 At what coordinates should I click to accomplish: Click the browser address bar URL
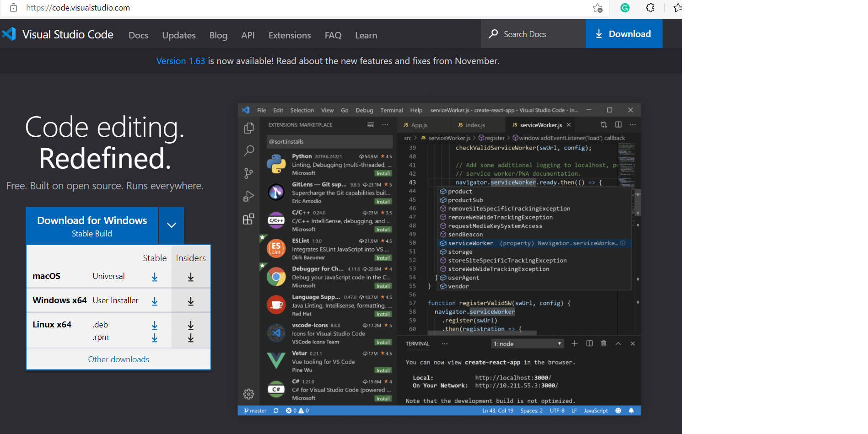pos(78,8)
